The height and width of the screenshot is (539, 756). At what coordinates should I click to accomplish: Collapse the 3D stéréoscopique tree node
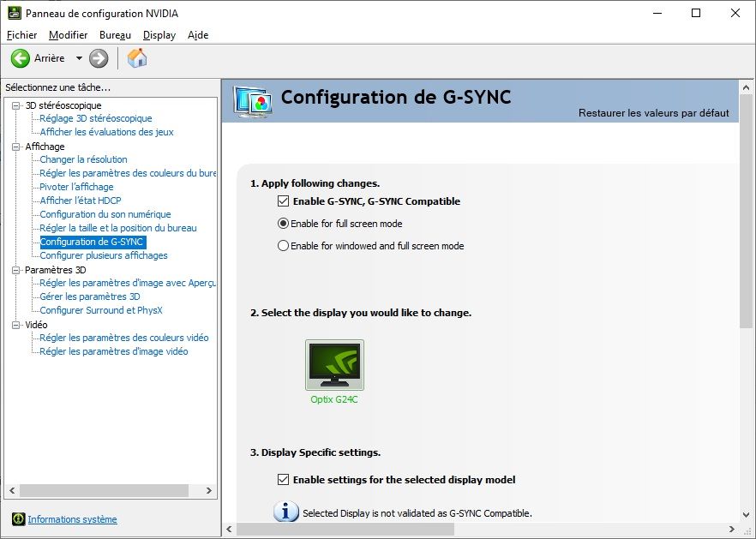pos(16,105)
